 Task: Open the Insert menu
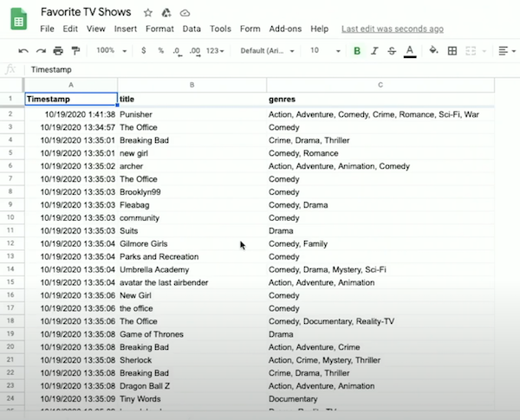(126, 29)
